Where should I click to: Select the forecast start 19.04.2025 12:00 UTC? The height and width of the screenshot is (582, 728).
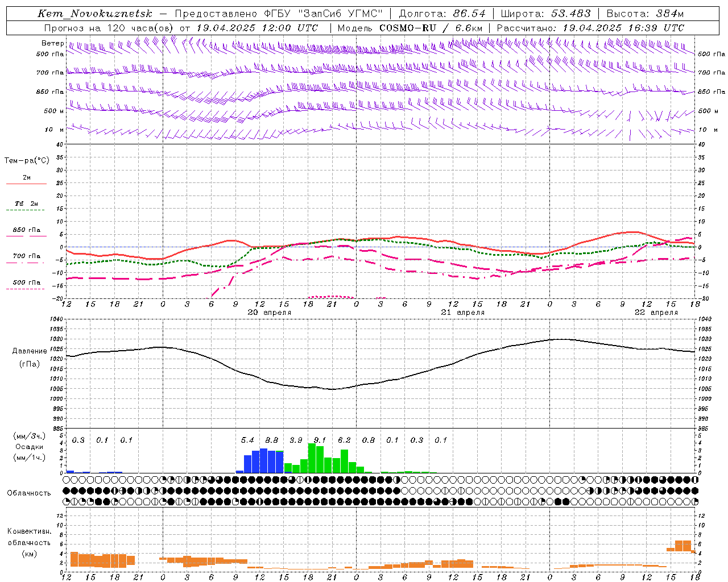[257, 28]
